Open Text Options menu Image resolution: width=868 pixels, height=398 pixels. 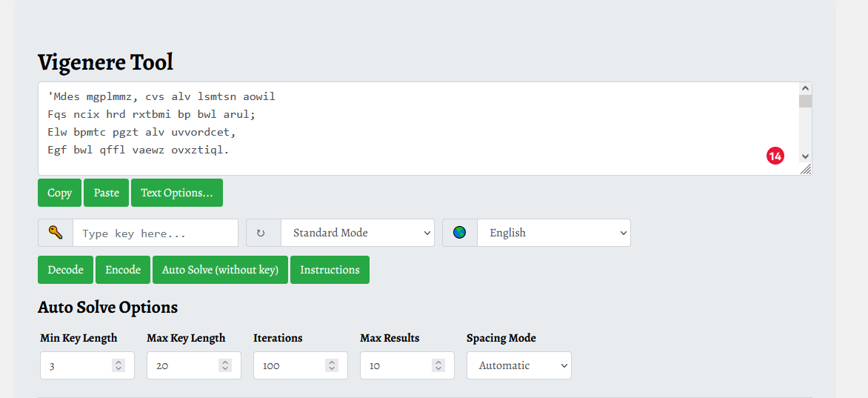click(176, 193)
